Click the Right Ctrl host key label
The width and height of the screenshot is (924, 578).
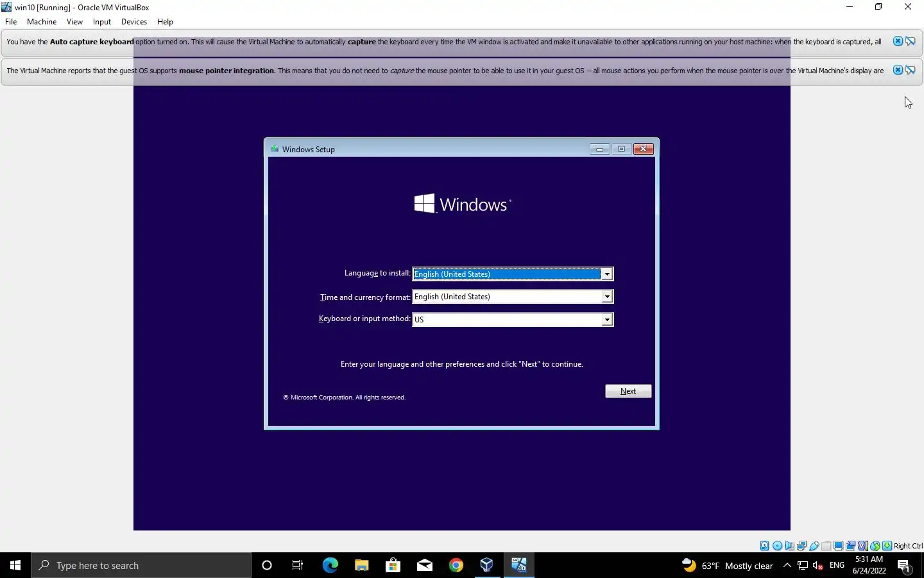coord(908,546)
